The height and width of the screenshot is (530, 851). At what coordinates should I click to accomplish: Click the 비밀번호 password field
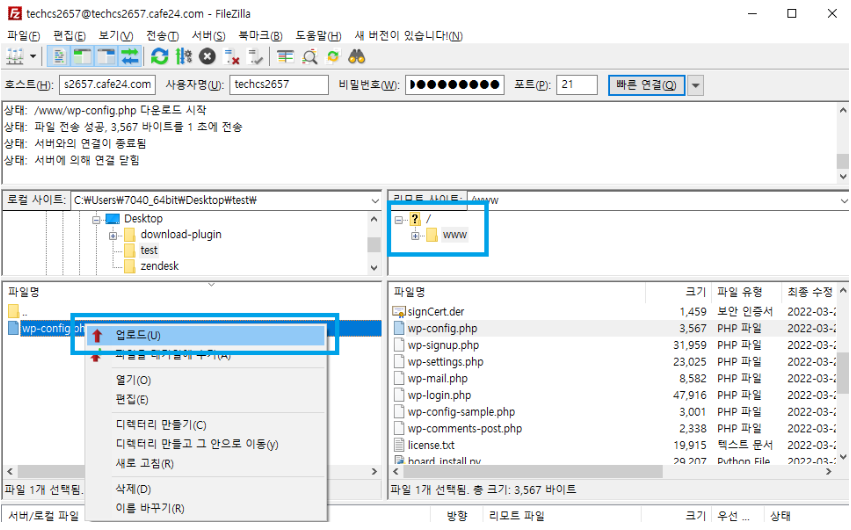455,85
